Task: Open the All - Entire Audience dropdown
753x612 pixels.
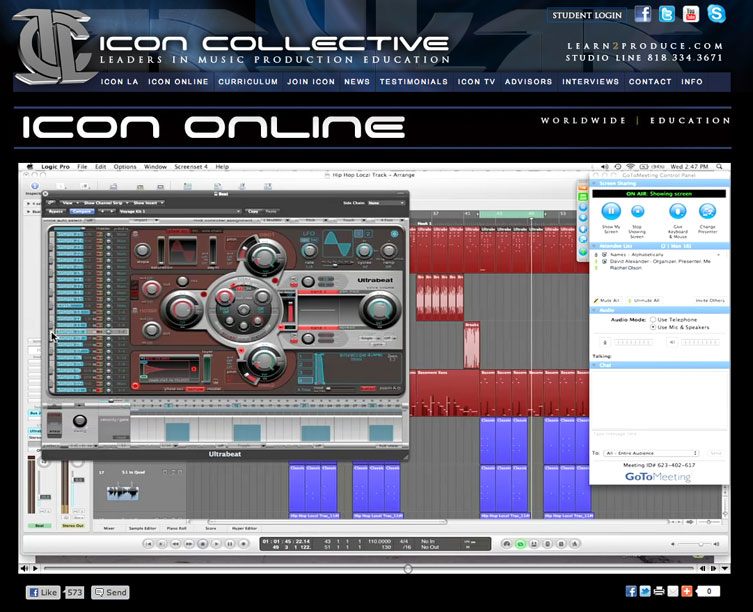Action: pyautogui.click(x=655, y=453)
